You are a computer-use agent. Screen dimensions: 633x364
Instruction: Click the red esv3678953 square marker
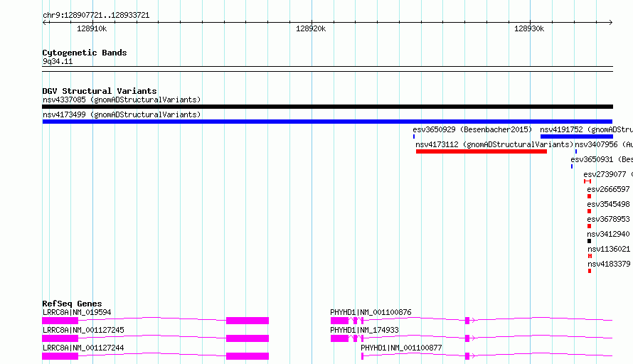[x=589, y=226]
